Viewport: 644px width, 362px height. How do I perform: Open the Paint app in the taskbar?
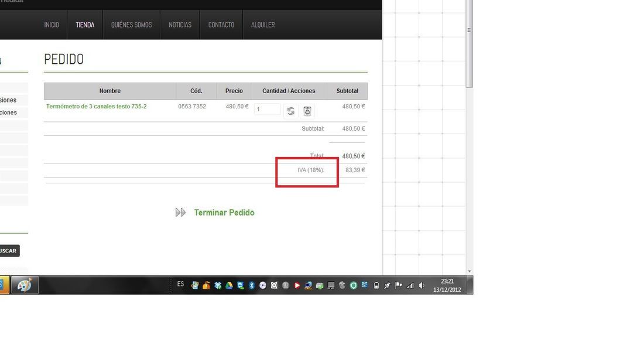coord(25,285)
